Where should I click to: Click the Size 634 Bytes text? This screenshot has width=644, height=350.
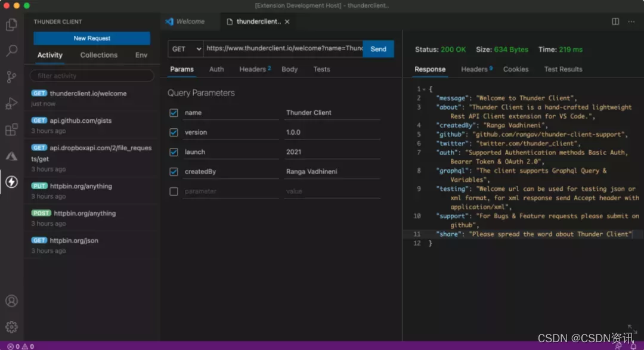[502, 49]
